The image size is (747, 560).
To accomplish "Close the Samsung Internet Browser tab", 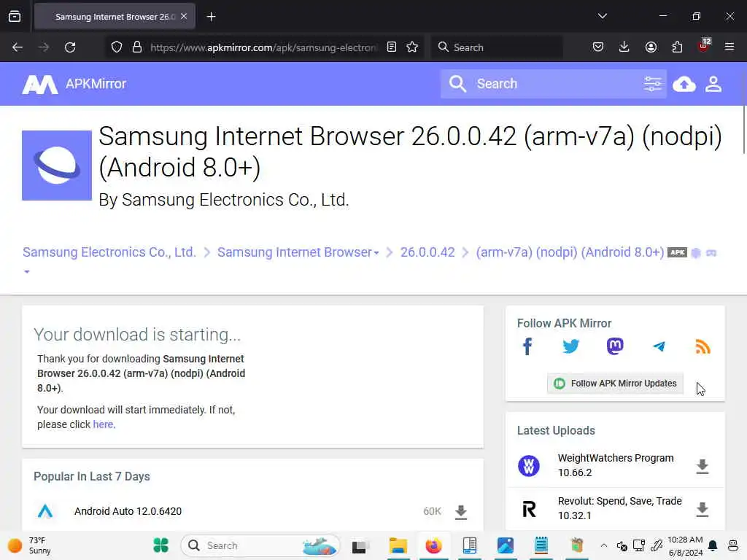I will (x=184, y=16).
